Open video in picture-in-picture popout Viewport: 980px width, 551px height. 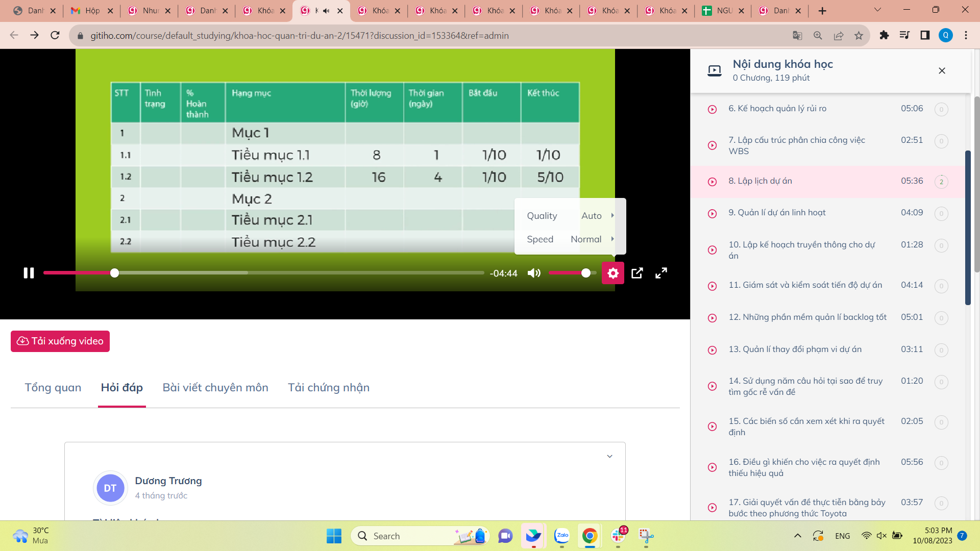(637, 273)
